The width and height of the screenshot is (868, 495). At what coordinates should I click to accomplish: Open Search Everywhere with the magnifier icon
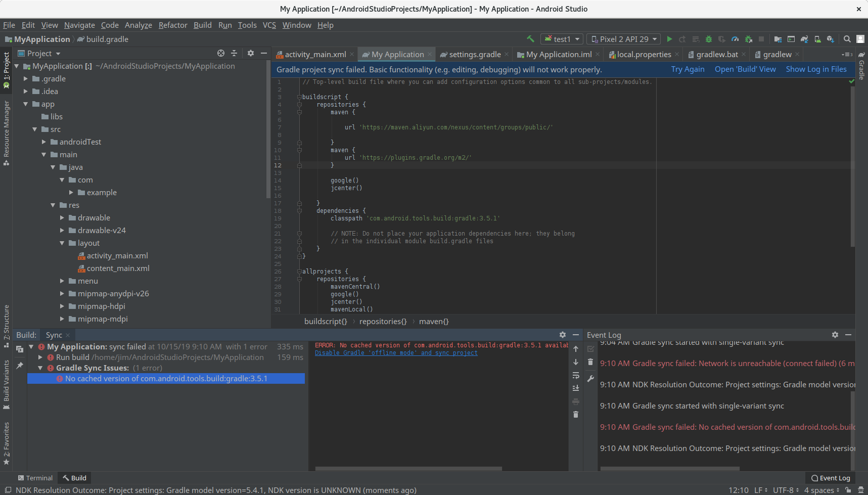[x=847, y=38]
